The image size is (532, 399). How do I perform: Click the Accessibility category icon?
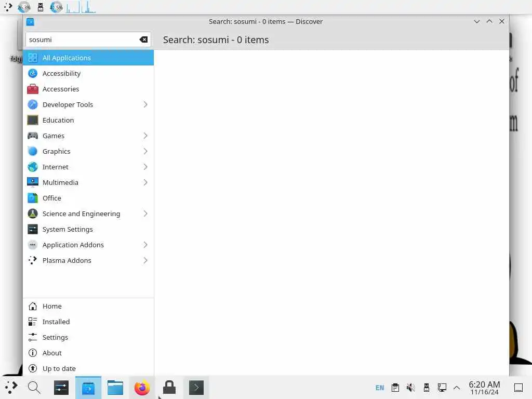click(33, 73)
